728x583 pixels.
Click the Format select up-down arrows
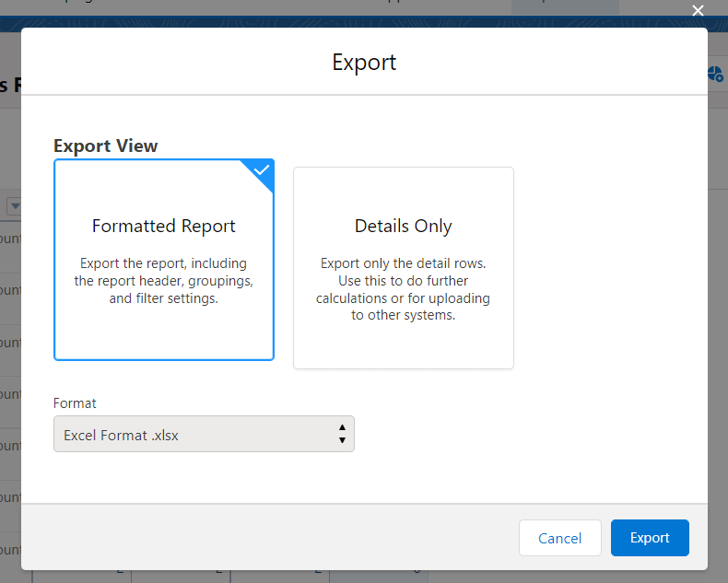click(342, 434)
